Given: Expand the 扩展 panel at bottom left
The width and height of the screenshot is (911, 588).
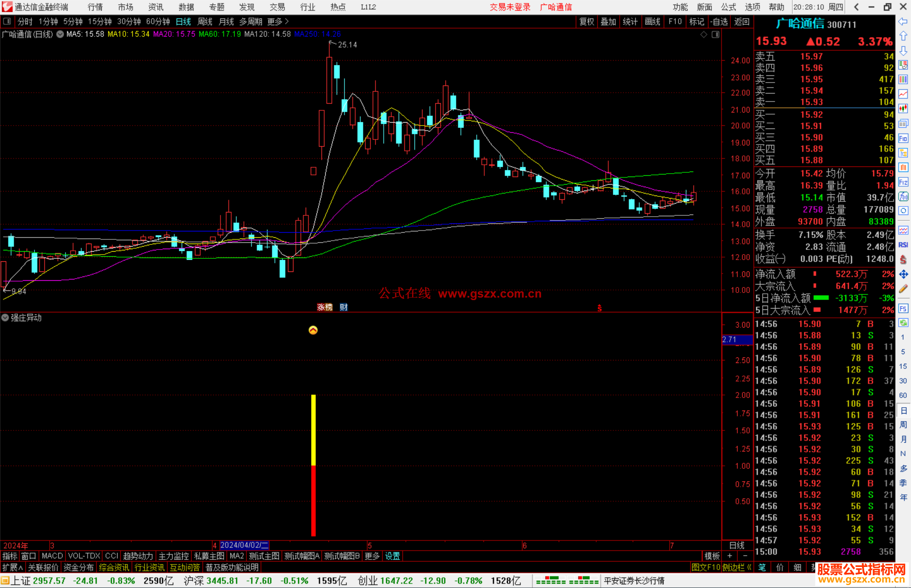Looking at the screenshot, I should 13,567.
